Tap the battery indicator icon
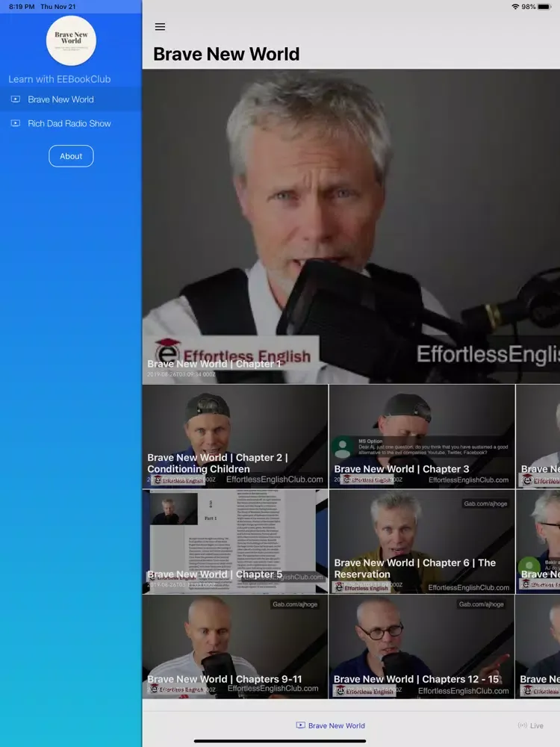The width and height of the screenshot is (560, 747). coord(544,7)
